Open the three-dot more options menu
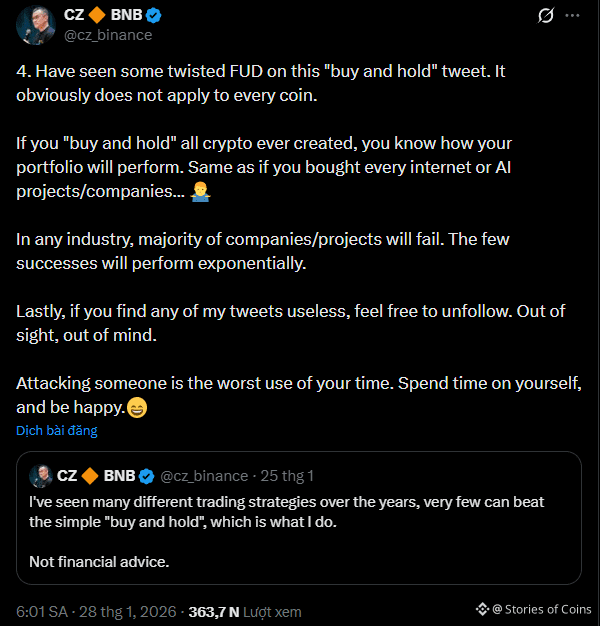 (573, 16)
